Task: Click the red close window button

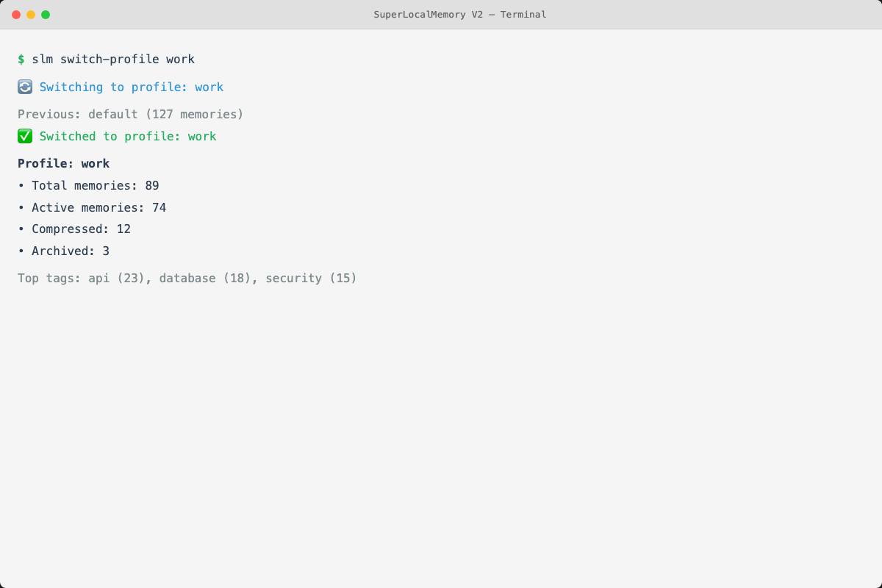Action: coord(16,15)
